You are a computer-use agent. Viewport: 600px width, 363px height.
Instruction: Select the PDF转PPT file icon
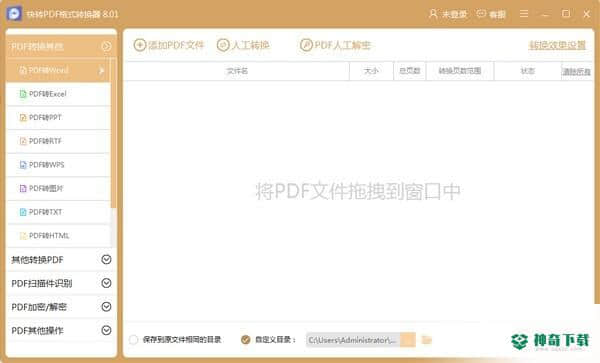(x=23, y=118)
